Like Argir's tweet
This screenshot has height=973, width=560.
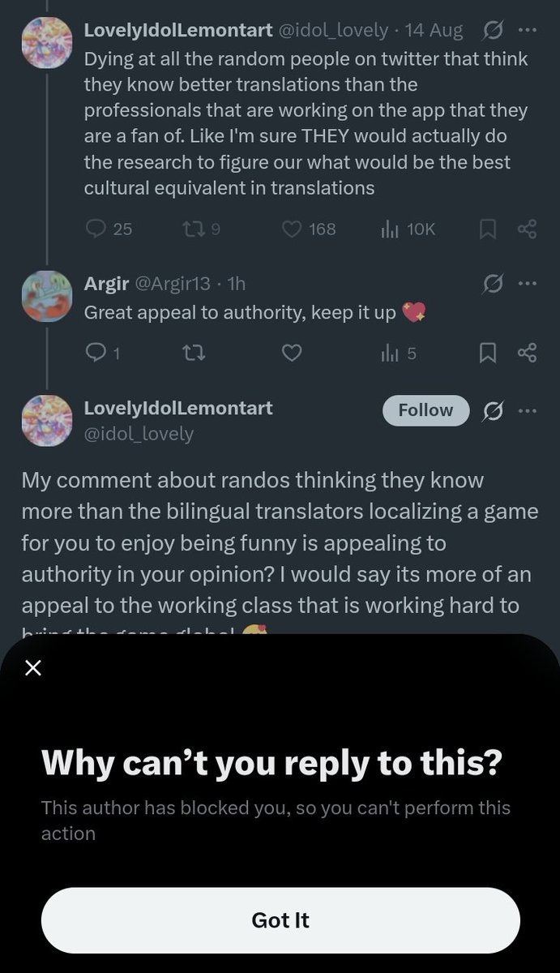tap(292, 353)
